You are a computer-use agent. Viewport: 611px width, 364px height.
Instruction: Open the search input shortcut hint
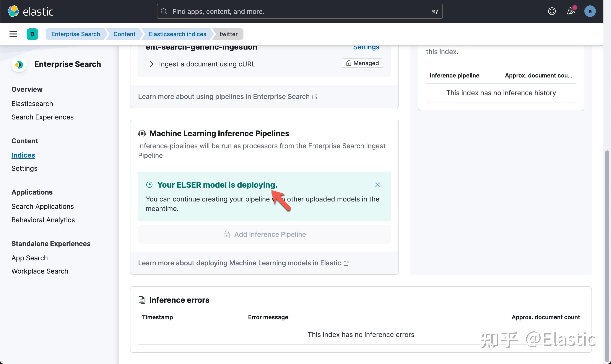(x=435, y=11)
